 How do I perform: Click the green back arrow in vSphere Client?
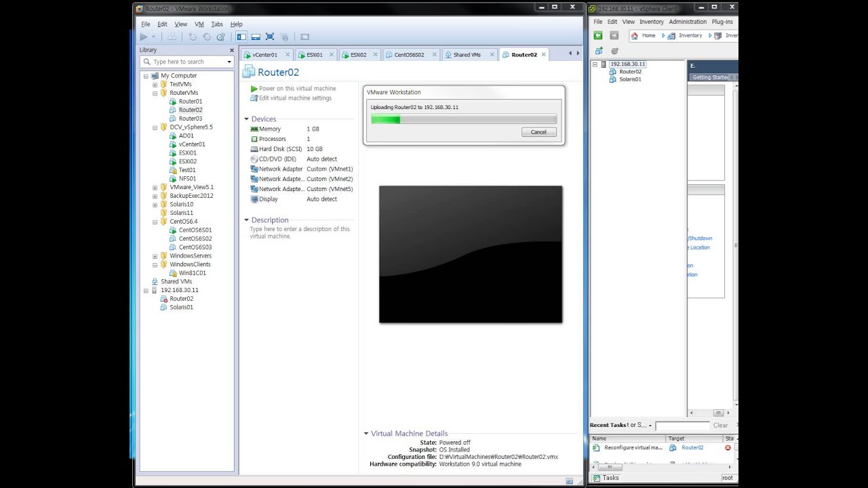(598, 35)
